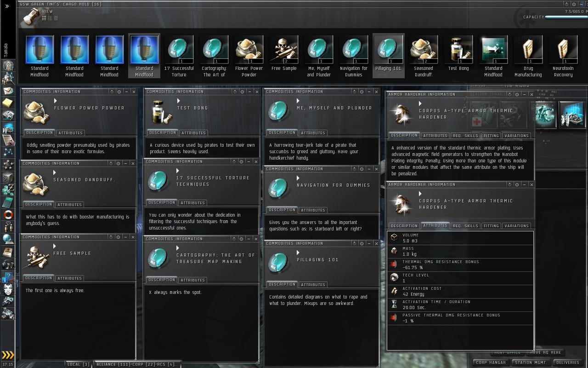Viewport: 588px width, 368px height.
Task: Open the calculator icon in sidebar
Action: point(8,202)
